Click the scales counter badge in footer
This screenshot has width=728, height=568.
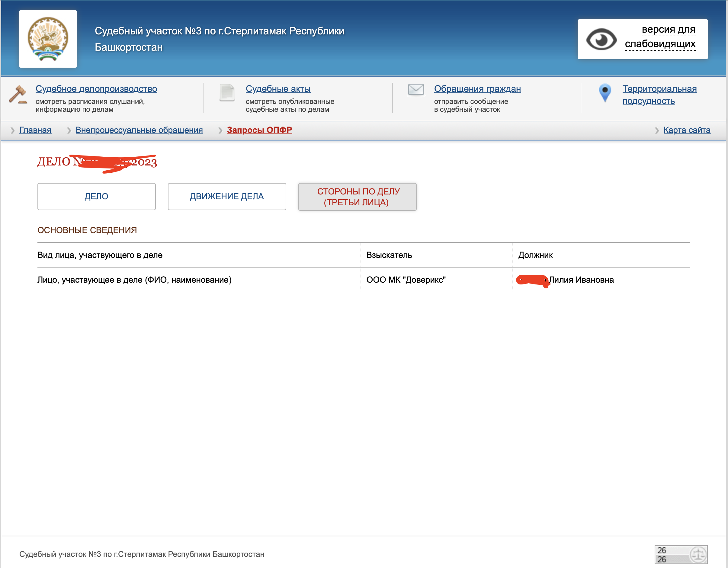(x=681, y=554)
